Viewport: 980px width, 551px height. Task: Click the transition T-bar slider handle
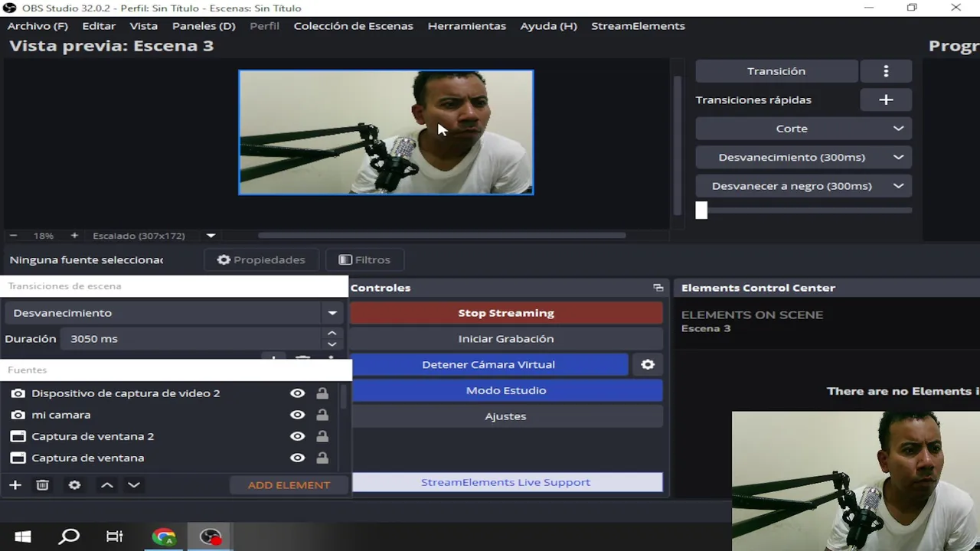[701, 210]
